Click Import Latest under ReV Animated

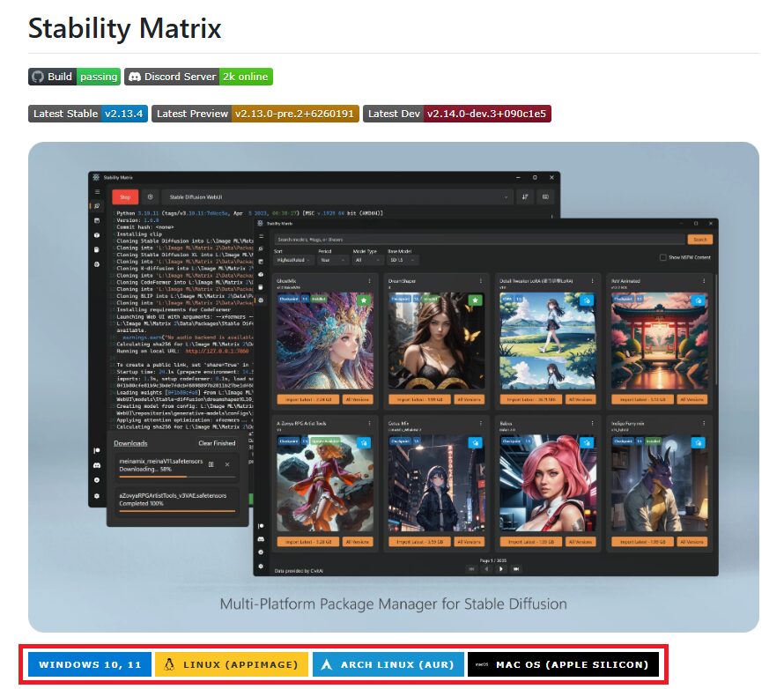[x=643, y=399]
